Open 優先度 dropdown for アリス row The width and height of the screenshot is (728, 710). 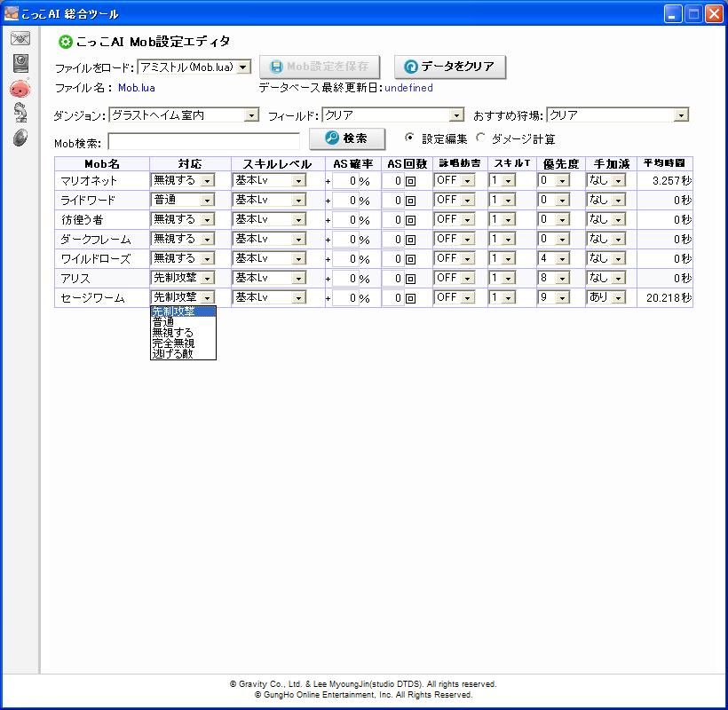(554, 278)
